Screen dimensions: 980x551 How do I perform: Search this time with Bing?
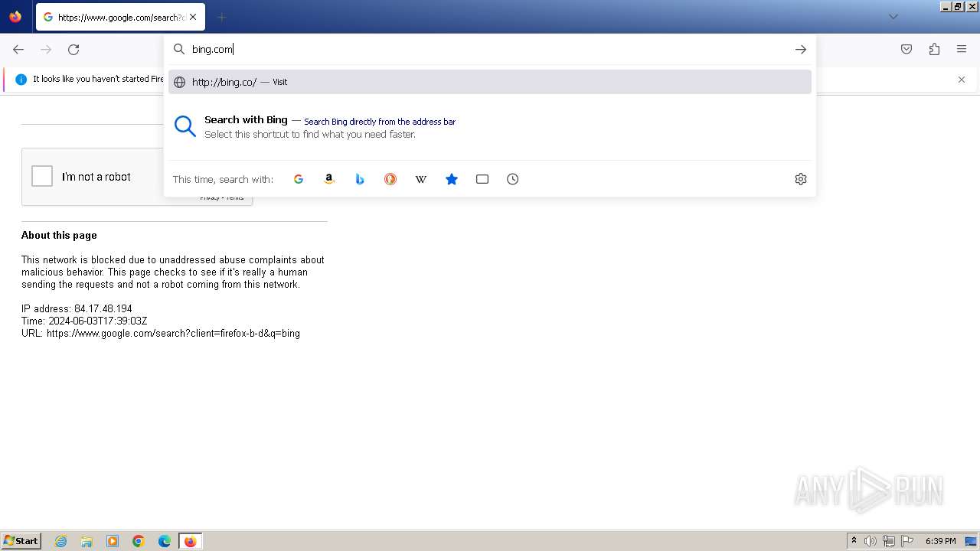[360, 179]
